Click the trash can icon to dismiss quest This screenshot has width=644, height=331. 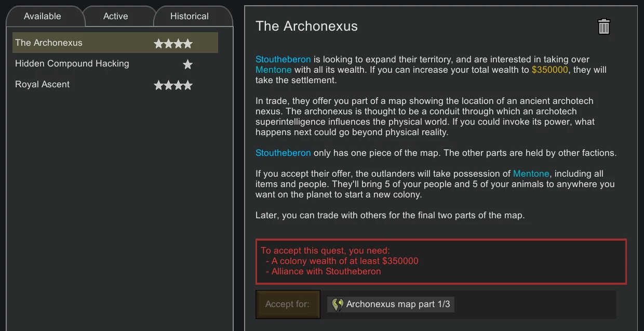click(603, 27)
